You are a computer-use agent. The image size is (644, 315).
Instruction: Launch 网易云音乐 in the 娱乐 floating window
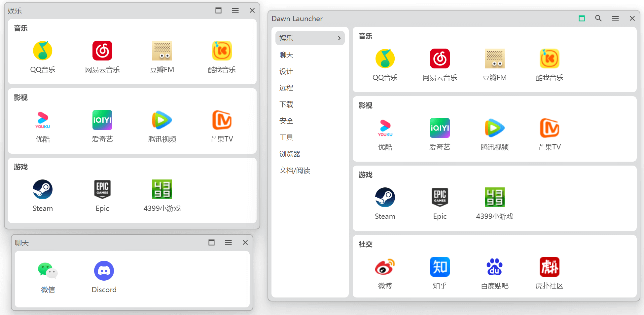click(102, 57)
